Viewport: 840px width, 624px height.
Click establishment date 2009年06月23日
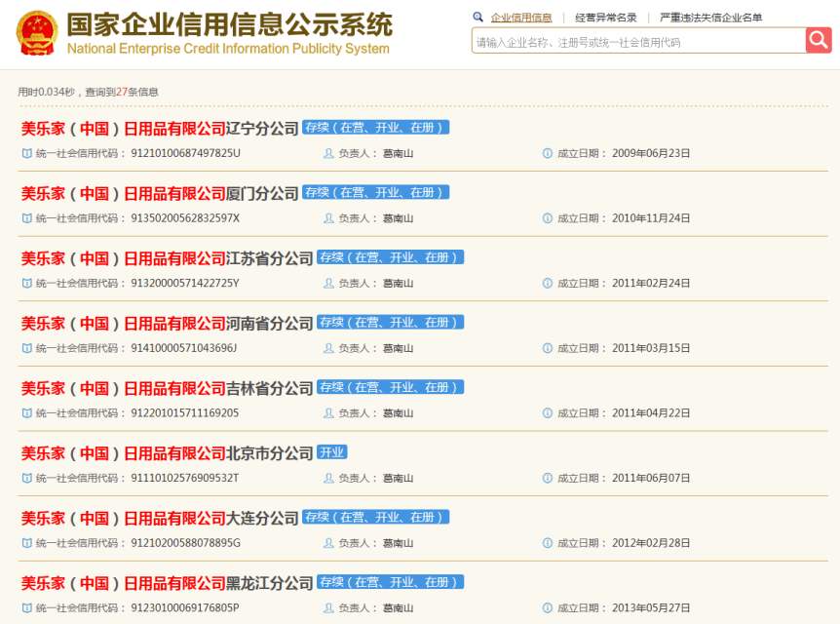coord(651,153)
